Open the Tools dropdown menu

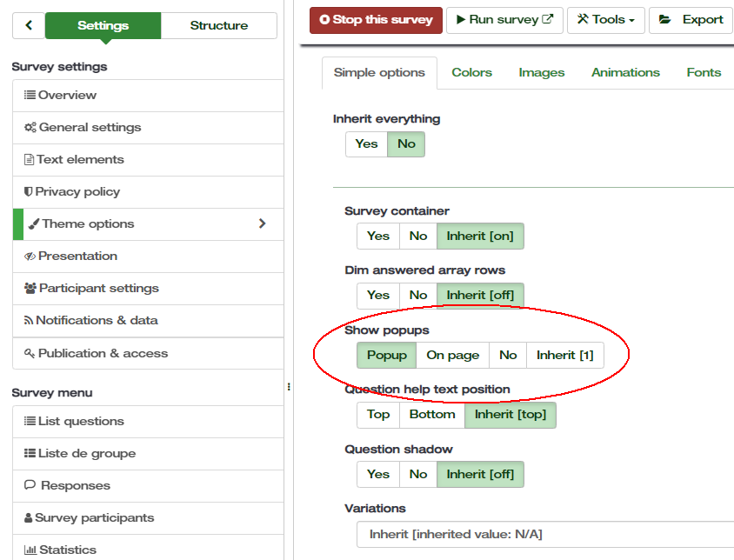[x=605, y=20]
